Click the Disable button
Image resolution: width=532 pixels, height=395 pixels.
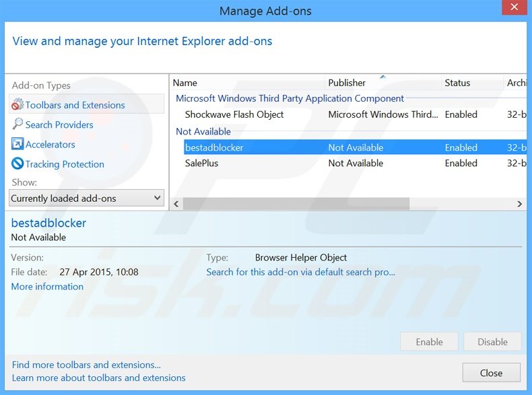pyautogui.click(x=492, y=342)
